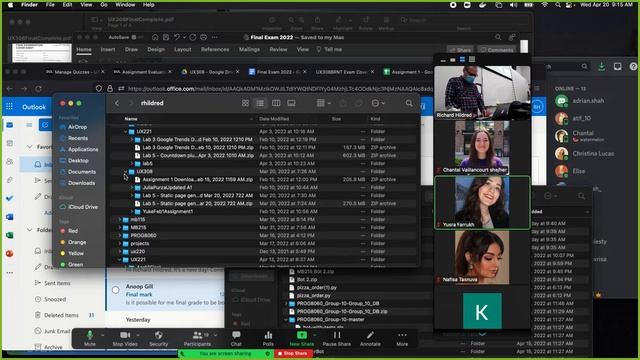Open the Wi-Fi menu bar icon

tap(544, 5)
